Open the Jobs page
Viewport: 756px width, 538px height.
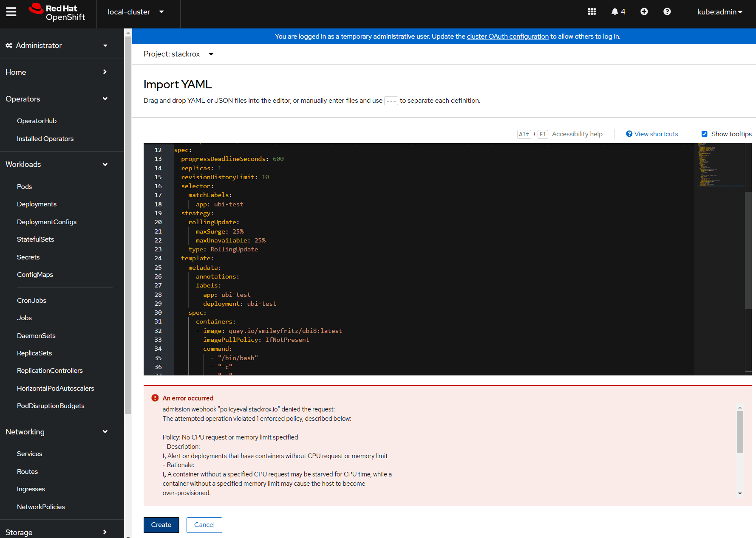point(24,318)
